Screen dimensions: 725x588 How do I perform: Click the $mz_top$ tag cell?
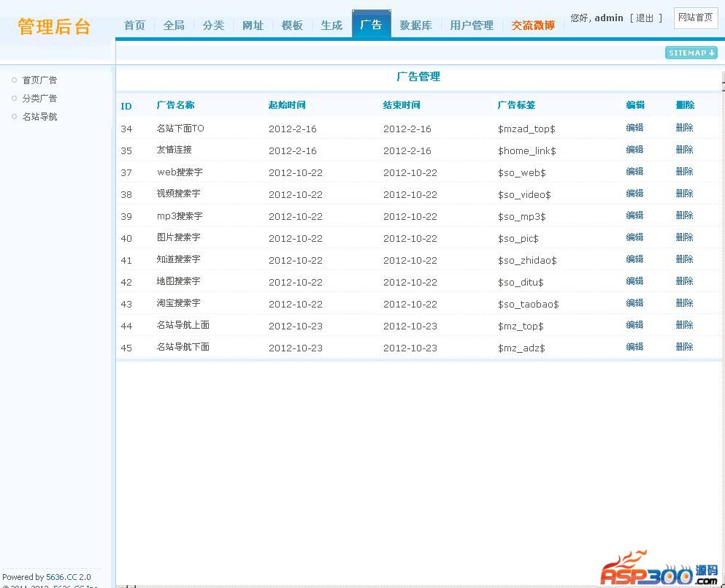pos(521,327)
